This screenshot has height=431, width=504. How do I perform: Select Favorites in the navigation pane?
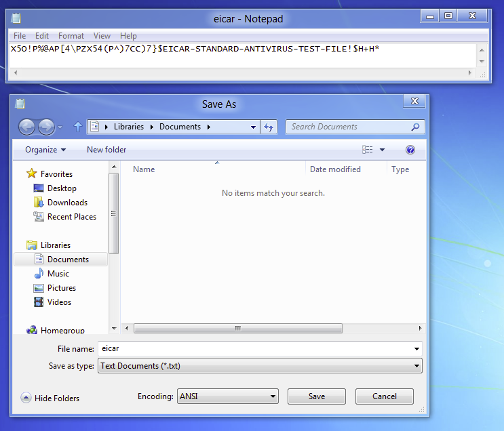pos(56,174)
